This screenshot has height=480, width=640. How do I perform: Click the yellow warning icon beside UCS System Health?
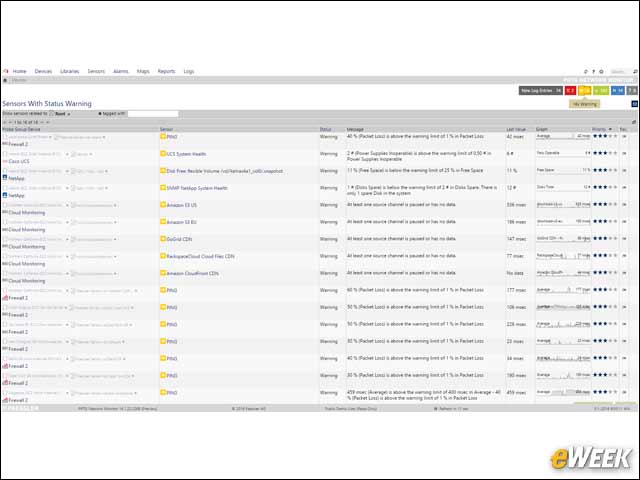(x=163, y=153)
